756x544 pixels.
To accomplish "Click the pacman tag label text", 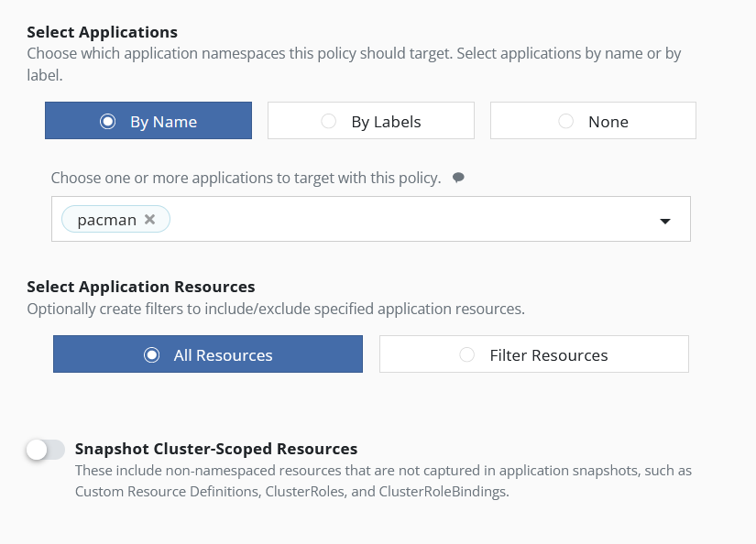I will [x=106, y=220].
